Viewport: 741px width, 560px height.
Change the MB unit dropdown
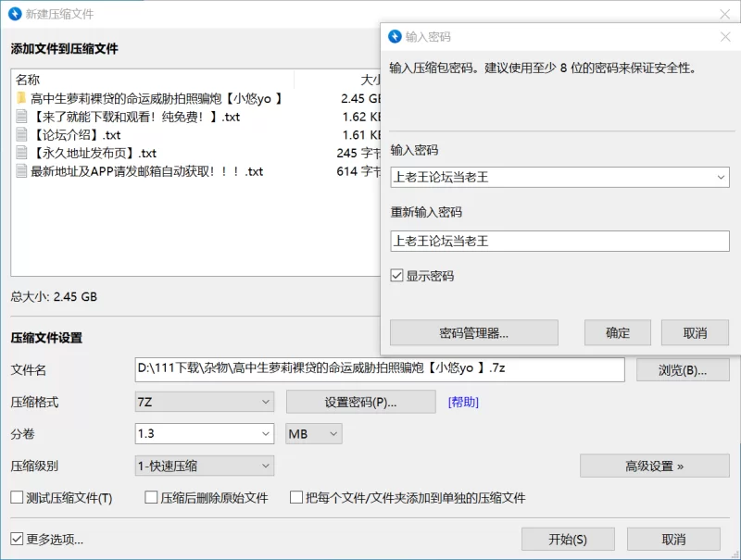click(313, 433)
